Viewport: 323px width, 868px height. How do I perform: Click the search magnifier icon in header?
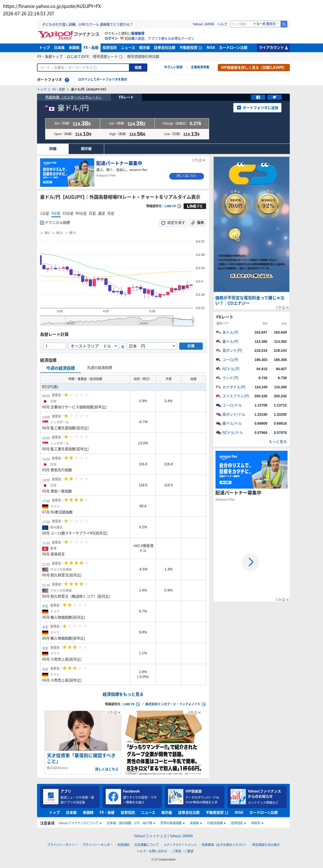(x=284, y=24)
